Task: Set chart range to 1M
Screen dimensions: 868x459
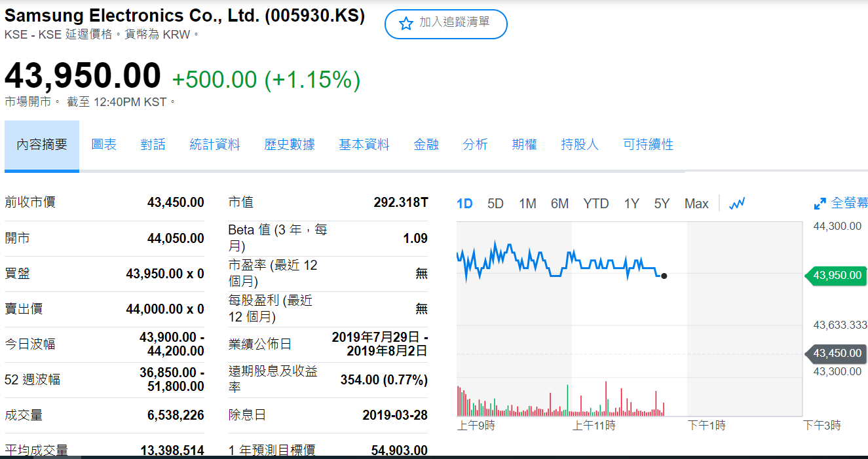Action: (x=527, y=204)
